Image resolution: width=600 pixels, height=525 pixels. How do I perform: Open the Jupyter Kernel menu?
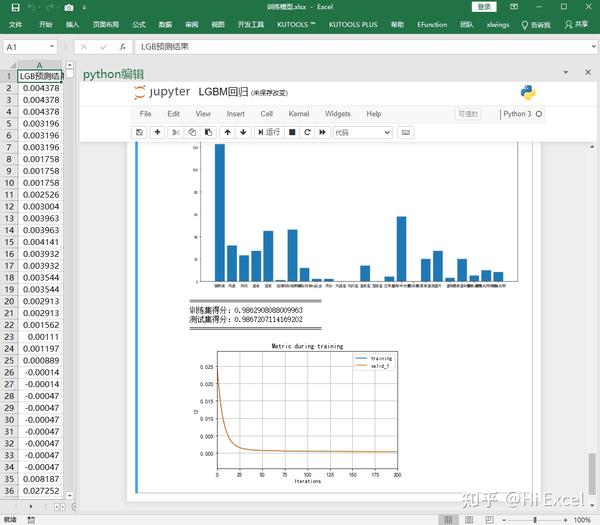[299, 114]
